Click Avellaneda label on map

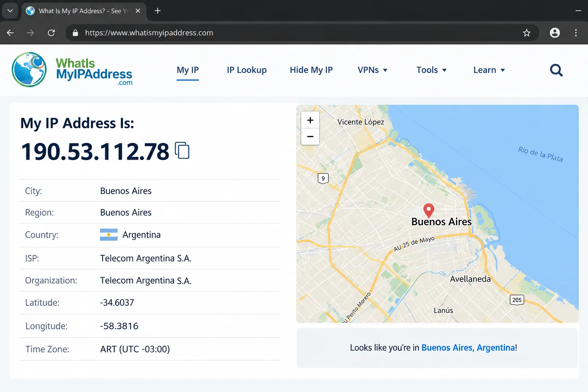pos(470,279)
